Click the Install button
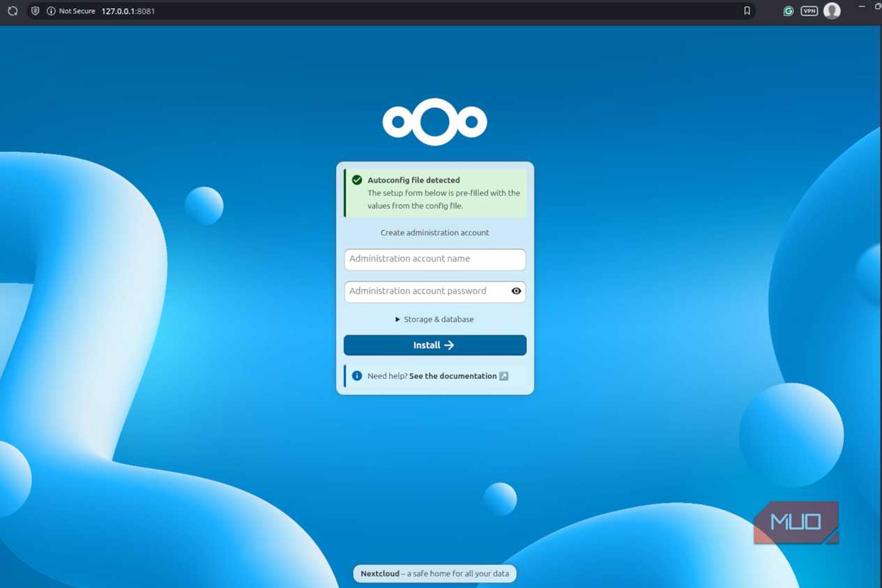This screenshot has width=882, height=588. (435, 345)
